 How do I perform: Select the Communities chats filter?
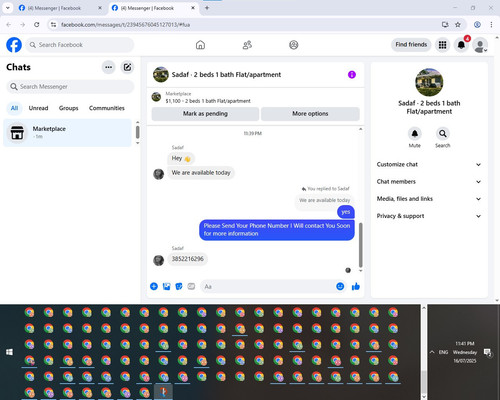click(x=107, y=108)
